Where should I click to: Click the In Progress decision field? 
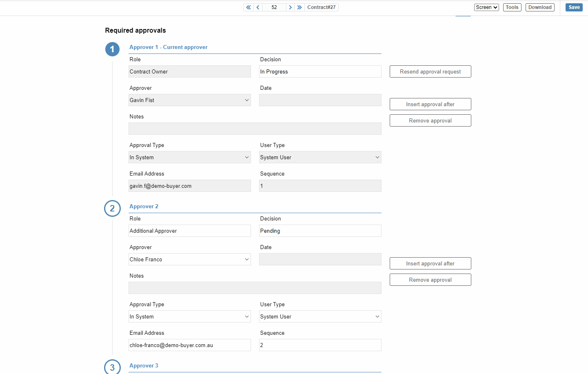(320, 71)
